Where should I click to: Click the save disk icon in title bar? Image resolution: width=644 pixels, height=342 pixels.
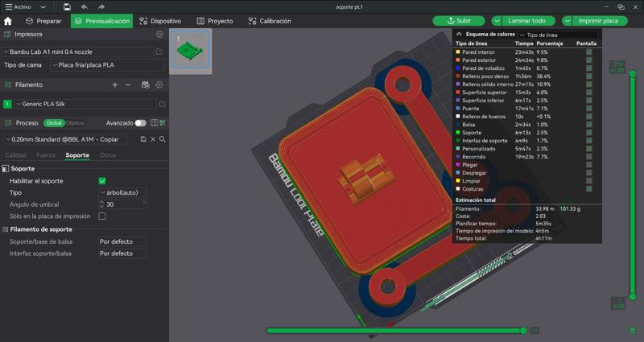pyautogui.click(x=67, y=6)
